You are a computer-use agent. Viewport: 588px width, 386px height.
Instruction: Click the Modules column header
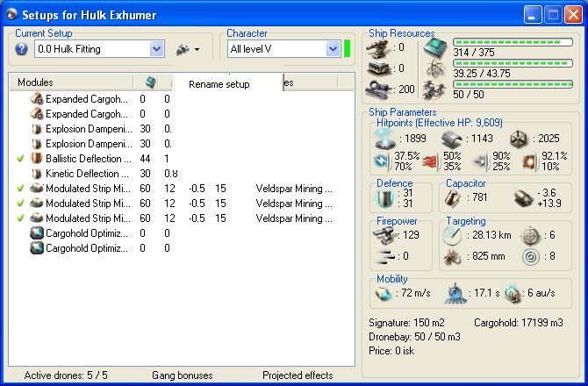tap(36, 82)
